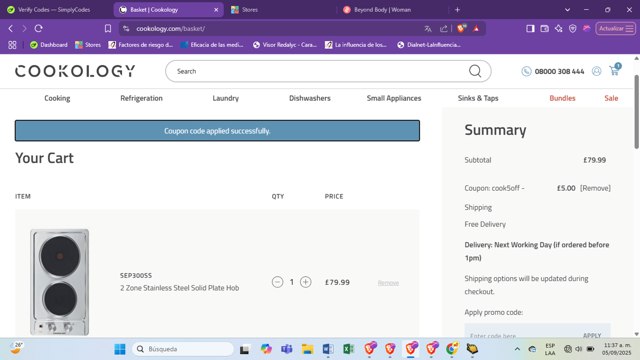Open the Laundry menu category
This screenshot has height=360, width=640.
click(225, 98)
